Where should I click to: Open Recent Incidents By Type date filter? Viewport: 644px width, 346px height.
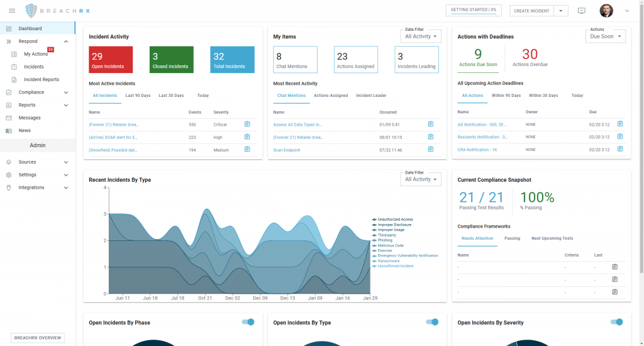click(x=421, y=179)
